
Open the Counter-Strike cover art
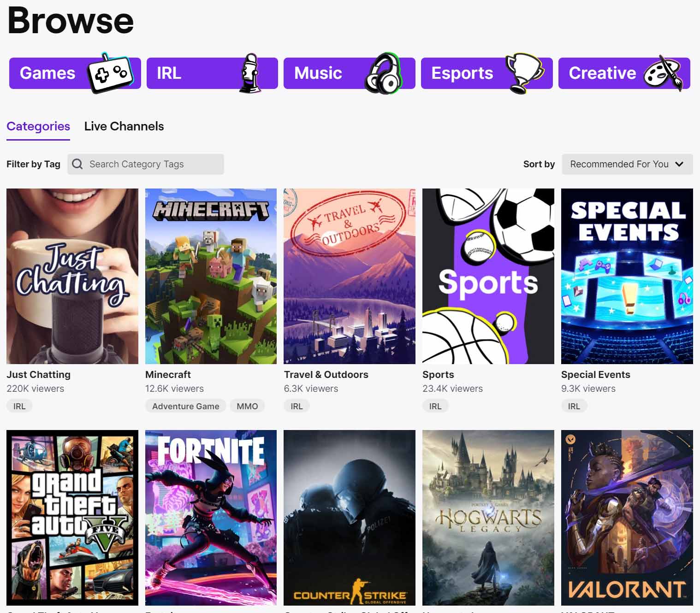tap(350, 518)
